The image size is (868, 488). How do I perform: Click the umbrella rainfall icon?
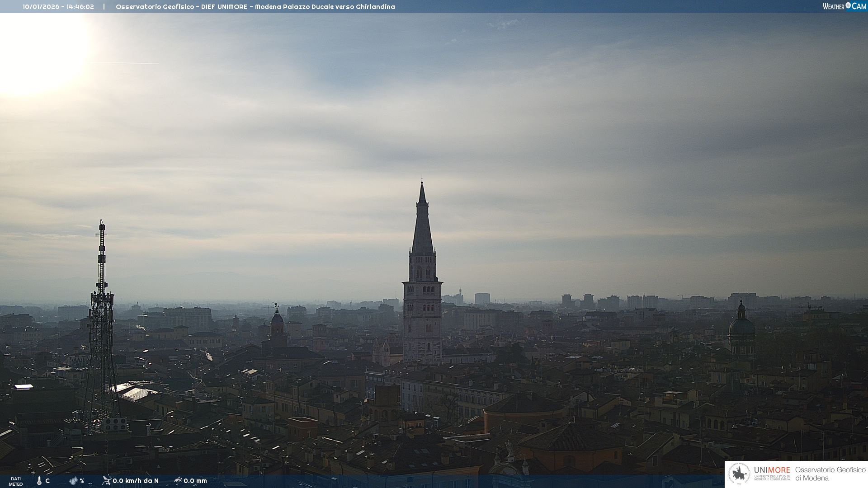178,481
